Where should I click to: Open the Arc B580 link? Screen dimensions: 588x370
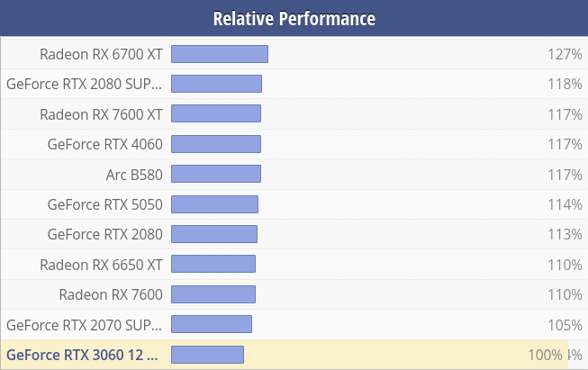(134, 175)
